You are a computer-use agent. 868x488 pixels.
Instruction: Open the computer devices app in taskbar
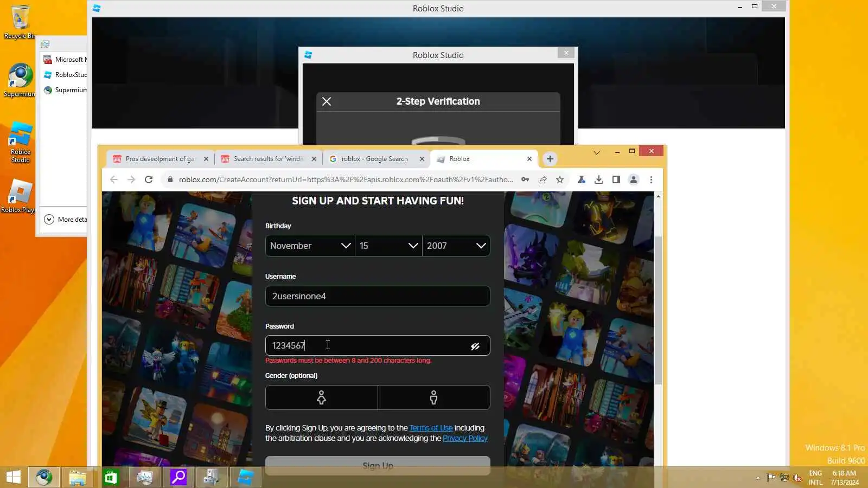point(212,477)
